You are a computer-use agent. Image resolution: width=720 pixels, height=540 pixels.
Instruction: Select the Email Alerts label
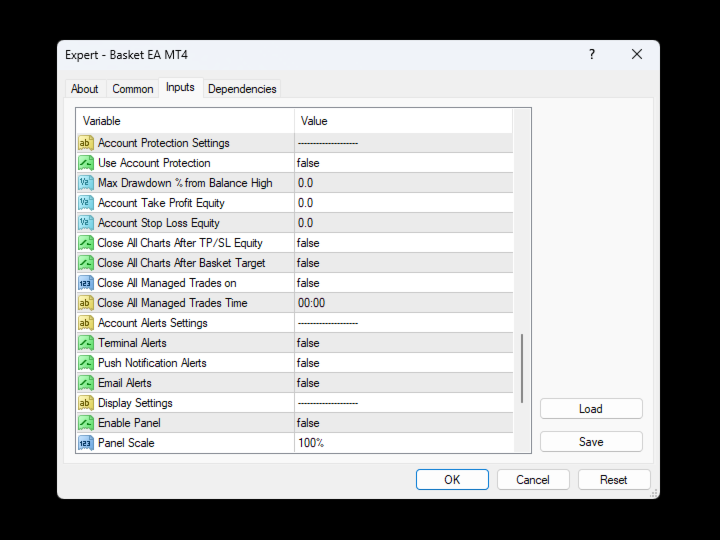(x=124, y=382)
